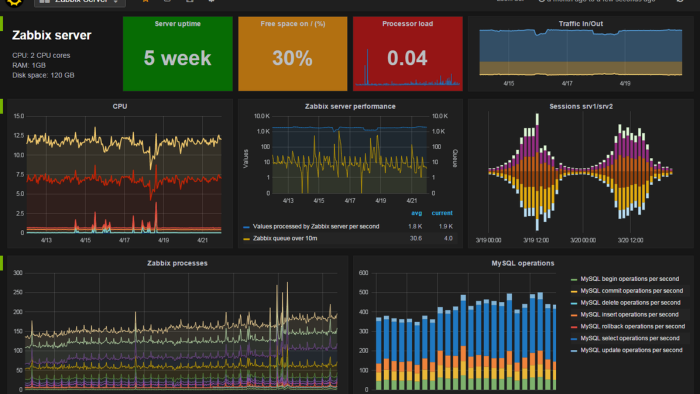Click the '1.9 K' current legend value

click(446, 226)
